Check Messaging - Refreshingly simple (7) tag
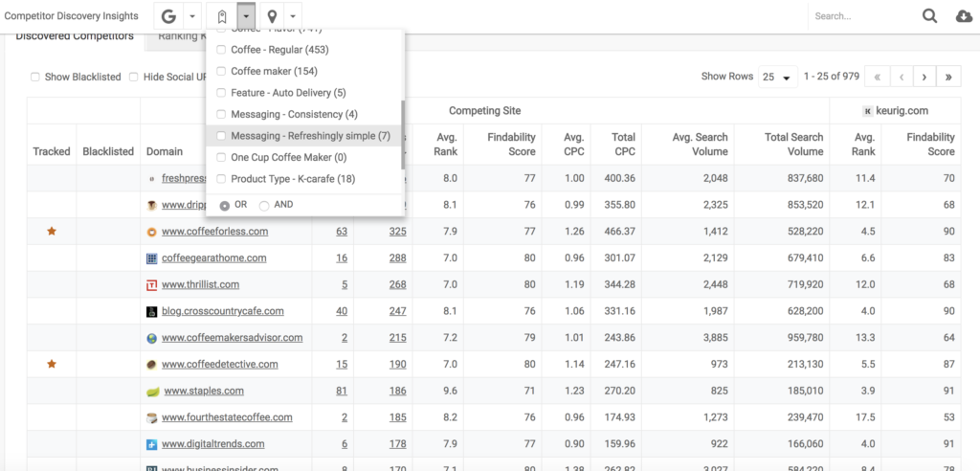 221,136
